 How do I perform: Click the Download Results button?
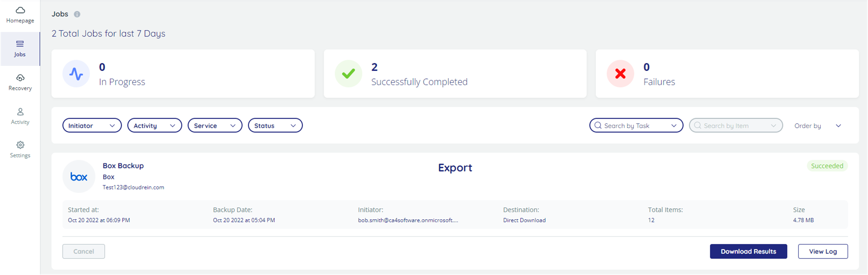coord(748,252)
